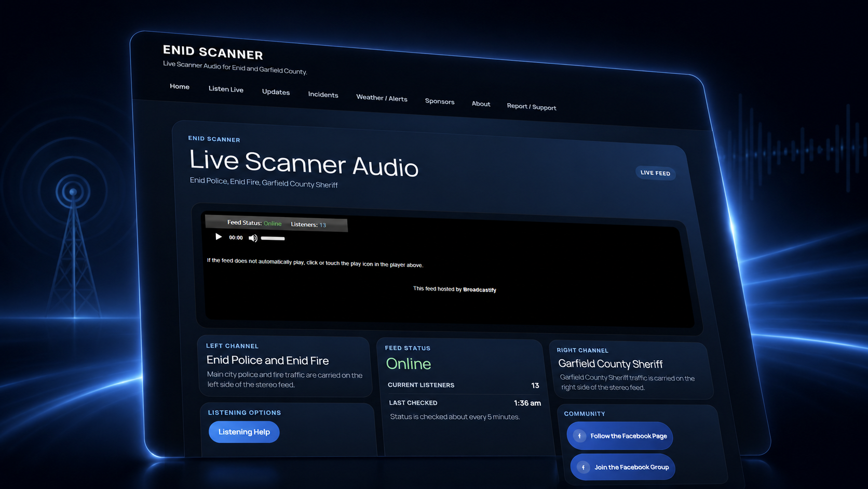
Task: Go to the Listen Live page
Action: point(226,89)
